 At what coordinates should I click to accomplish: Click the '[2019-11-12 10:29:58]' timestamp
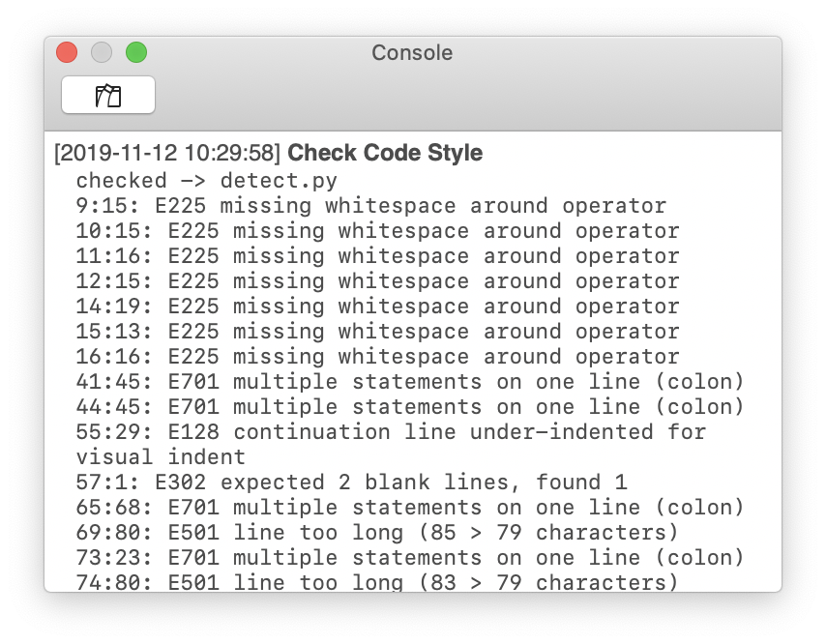[x=167, y=153]
